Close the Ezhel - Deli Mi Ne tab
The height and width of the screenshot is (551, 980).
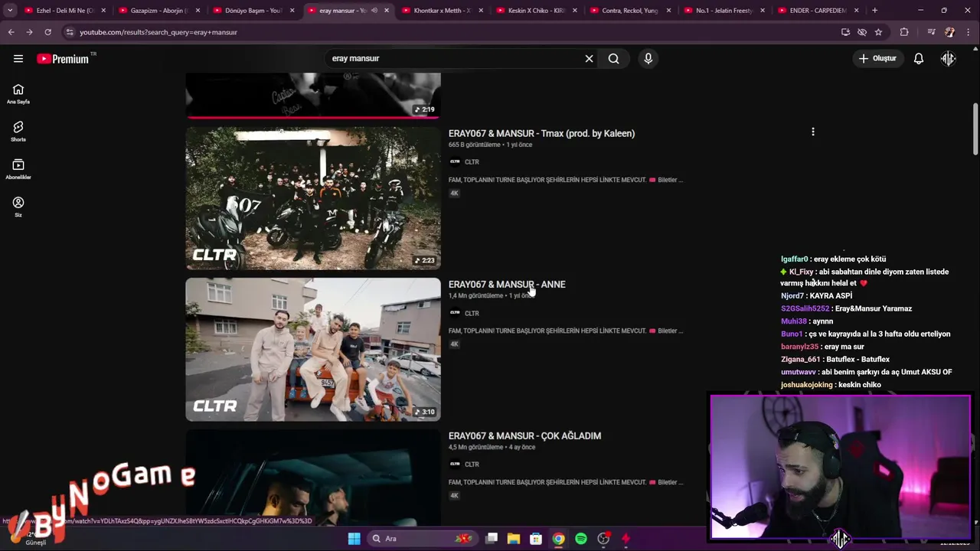103,11
